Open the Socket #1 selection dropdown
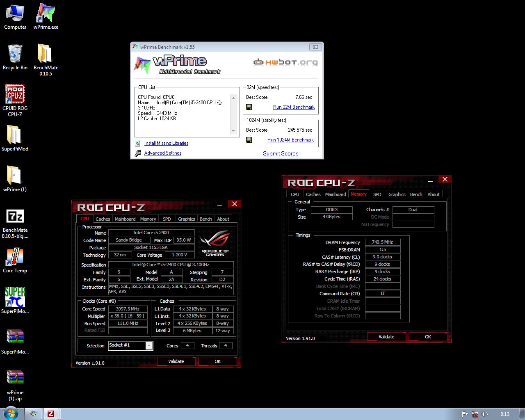Viewport: 525px width, 420px height. pyautogui.click(x=149, y=346)
